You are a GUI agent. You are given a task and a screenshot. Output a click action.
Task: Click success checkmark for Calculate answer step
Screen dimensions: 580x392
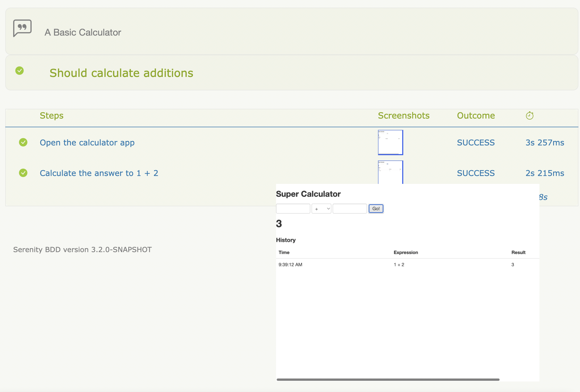[23, 173]
